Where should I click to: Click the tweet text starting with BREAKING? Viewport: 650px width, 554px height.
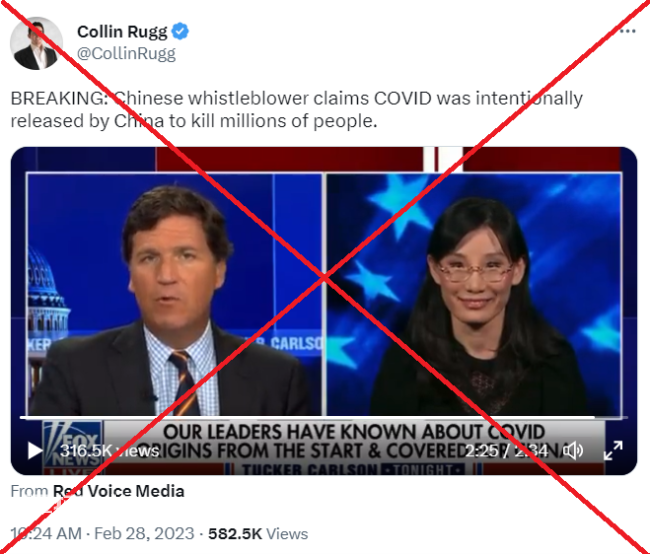coord(296,109)
